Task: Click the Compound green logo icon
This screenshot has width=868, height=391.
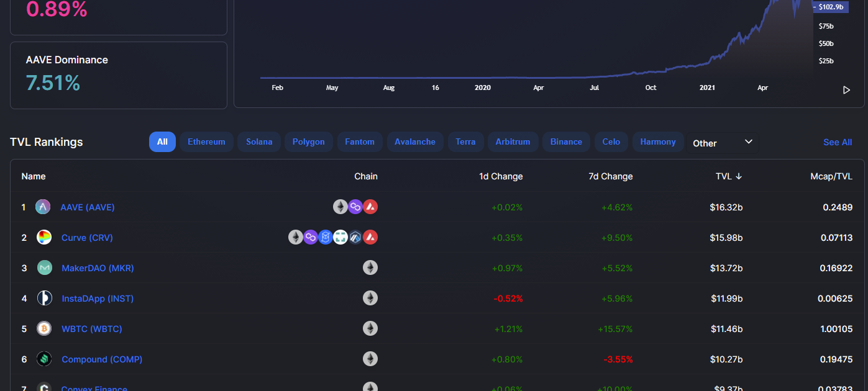Action: 44,359
